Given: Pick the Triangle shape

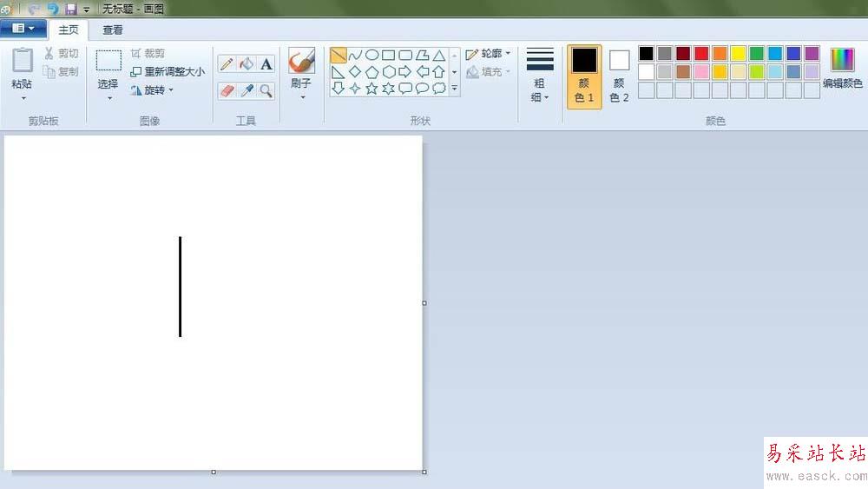Looking at the screenshot, I should pyautogui.click(x=439, y=55).
